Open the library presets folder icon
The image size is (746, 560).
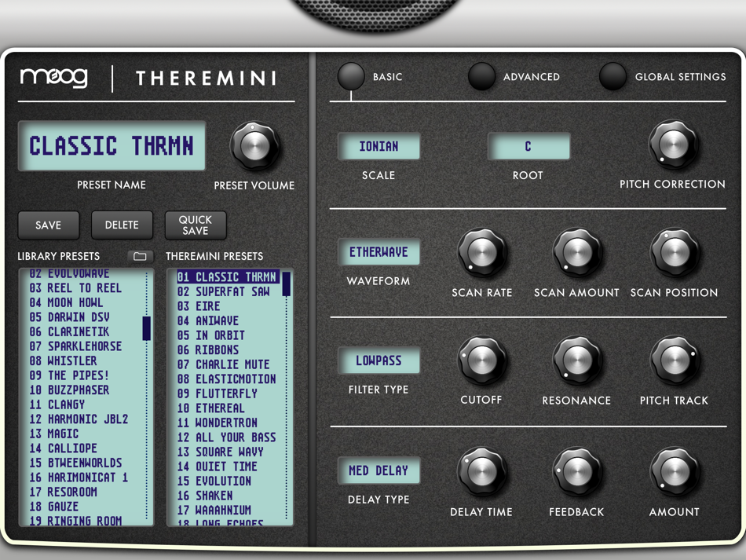(x=140, y=257)
